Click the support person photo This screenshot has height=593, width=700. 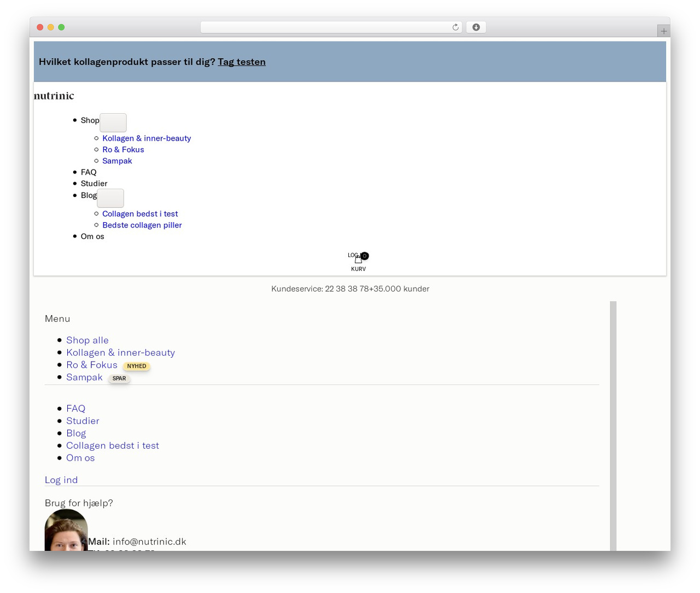coord(66,530)
